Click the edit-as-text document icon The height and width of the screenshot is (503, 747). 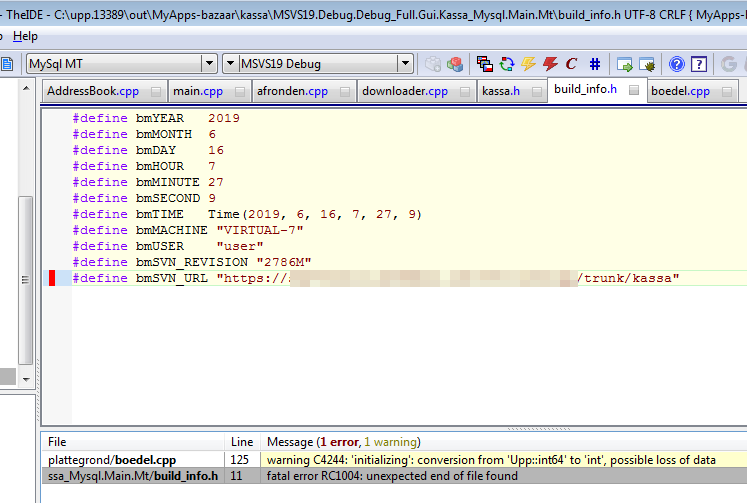(x=7, y=64)
